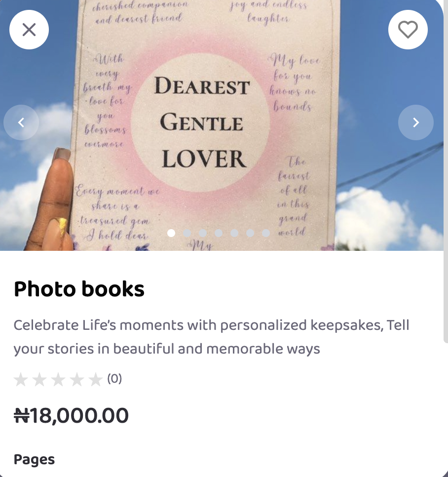The height and width of the screenshot is (477, 448).
Task: Open the sixth image using carousel dot
Action: tap(250, 233)
